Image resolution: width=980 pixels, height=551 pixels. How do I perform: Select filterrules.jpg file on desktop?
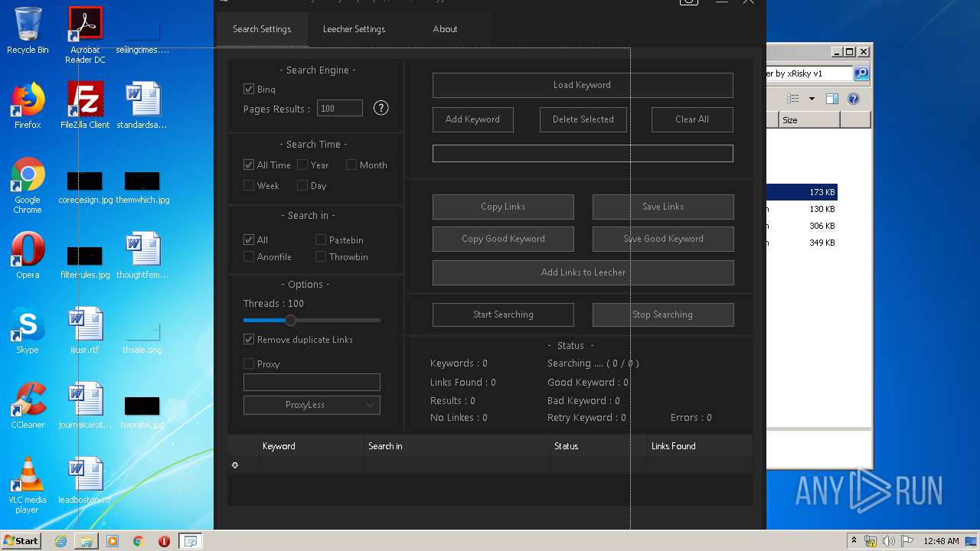coord(85,263)
